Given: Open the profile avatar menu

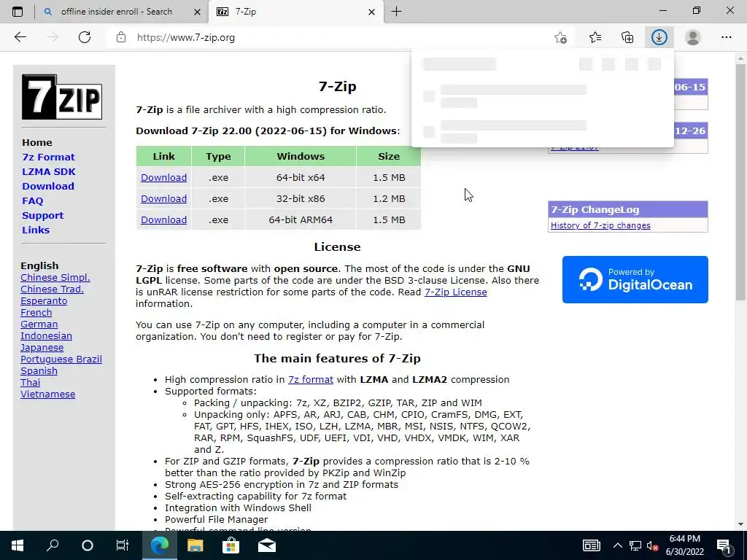Looking at the screenshot, I should 693,37.
